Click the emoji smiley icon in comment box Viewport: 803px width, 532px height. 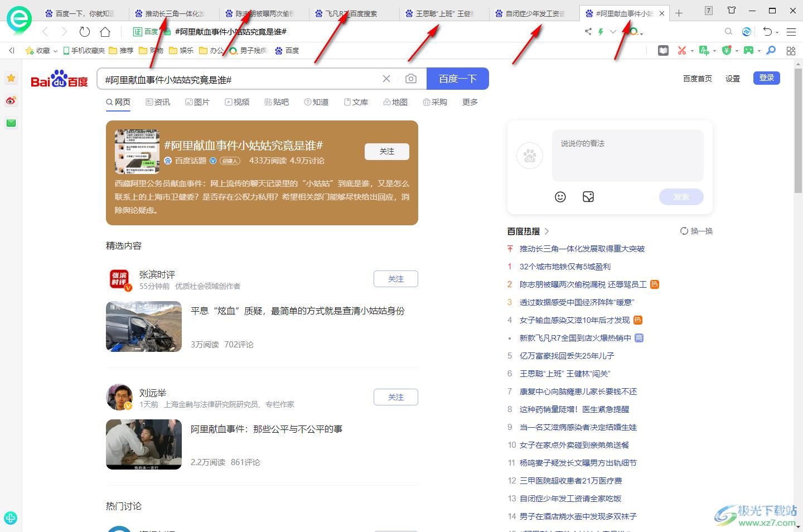[560, 197]
